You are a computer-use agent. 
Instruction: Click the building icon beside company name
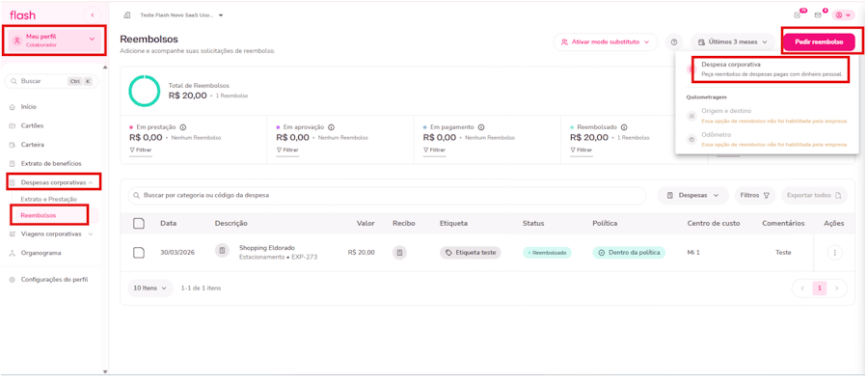point(126,15)
